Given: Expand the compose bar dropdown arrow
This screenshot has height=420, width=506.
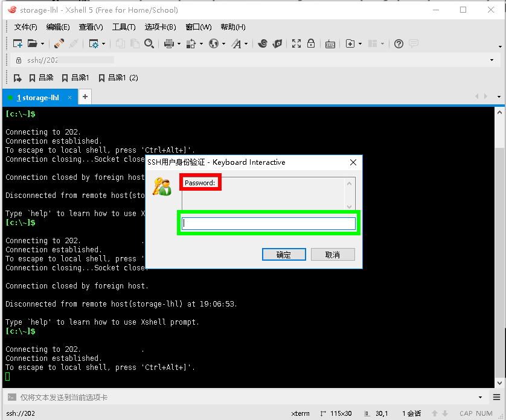Looking at the screenshot, I should (x=480, y=398).
